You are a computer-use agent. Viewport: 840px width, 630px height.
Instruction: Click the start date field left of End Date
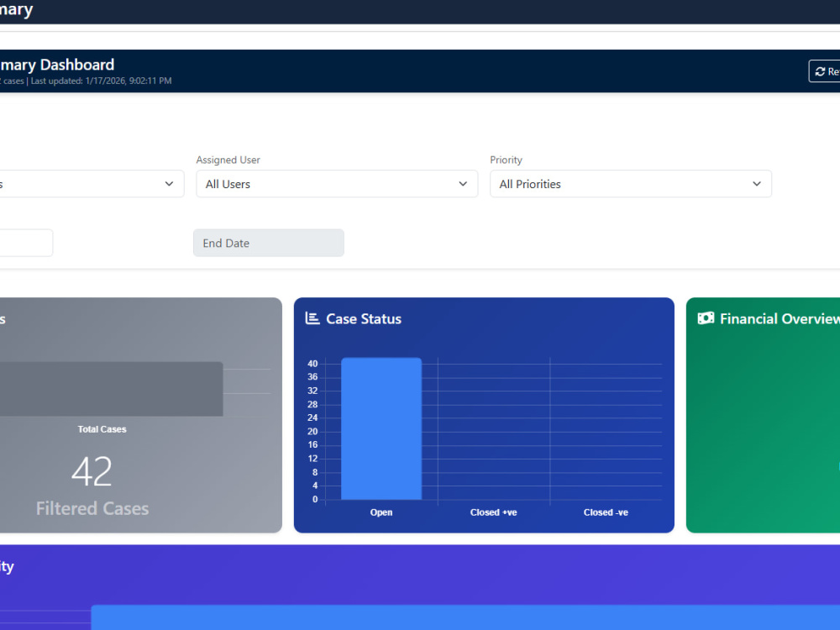(x=26, y=244)
